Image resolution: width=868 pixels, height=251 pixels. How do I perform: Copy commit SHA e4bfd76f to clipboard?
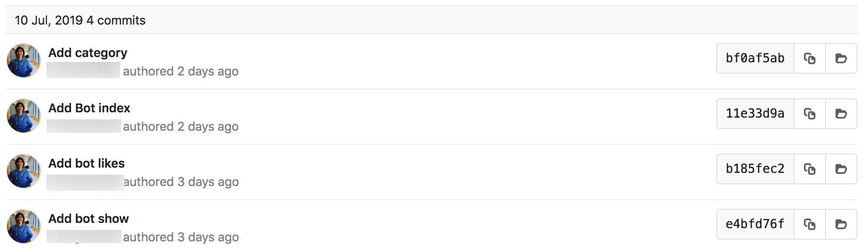809,224
